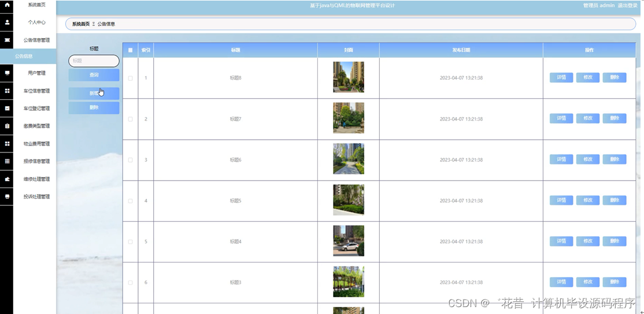644x314 pixels.
Task: Click 修改 for row 标题5
Action: coord(588,200)
